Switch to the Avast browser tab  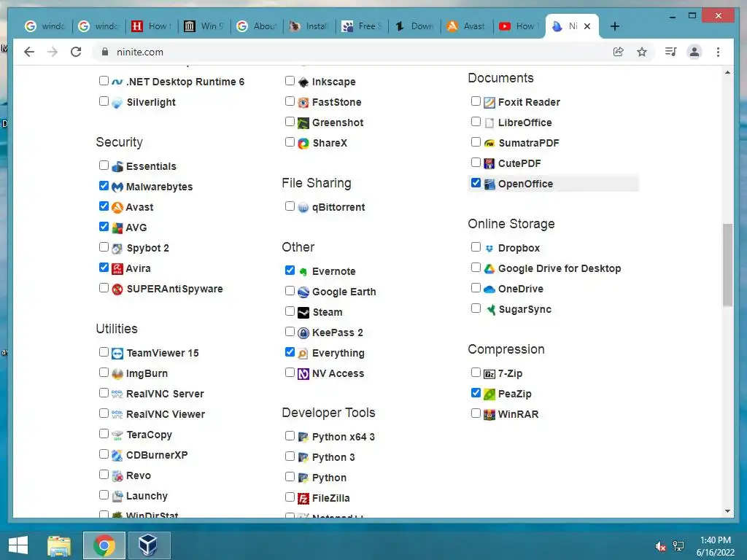coord(466,26)
